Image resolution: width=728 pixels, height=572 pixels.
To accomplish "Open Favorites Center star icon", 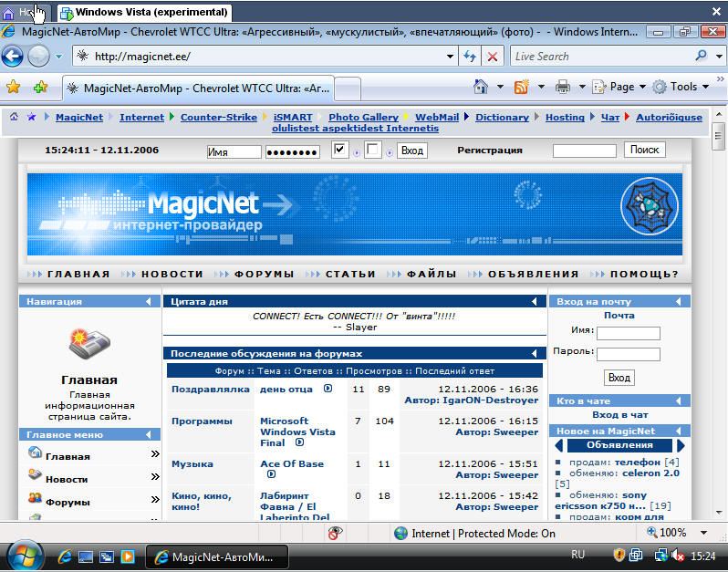I will 14,87.
